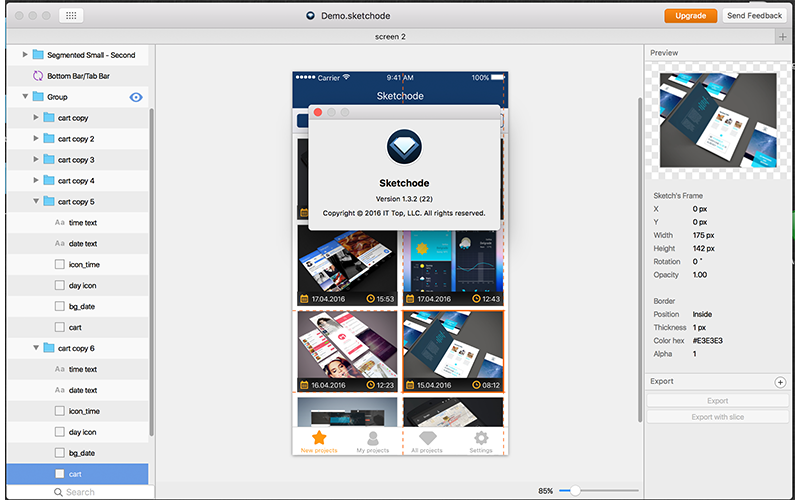Viewport: 800px width, 500px height.
Task: Select project thumbnail dated 15.04.2016
Action: (453, 352)
